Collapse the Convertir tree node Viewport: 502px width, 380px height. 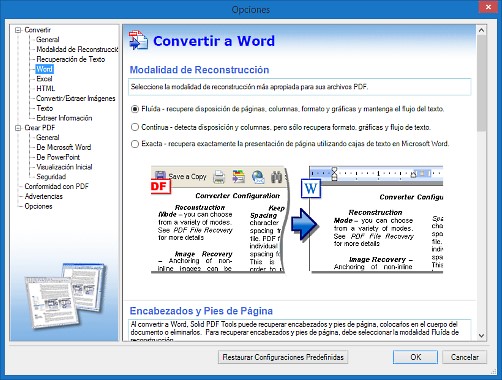point(18,30)
